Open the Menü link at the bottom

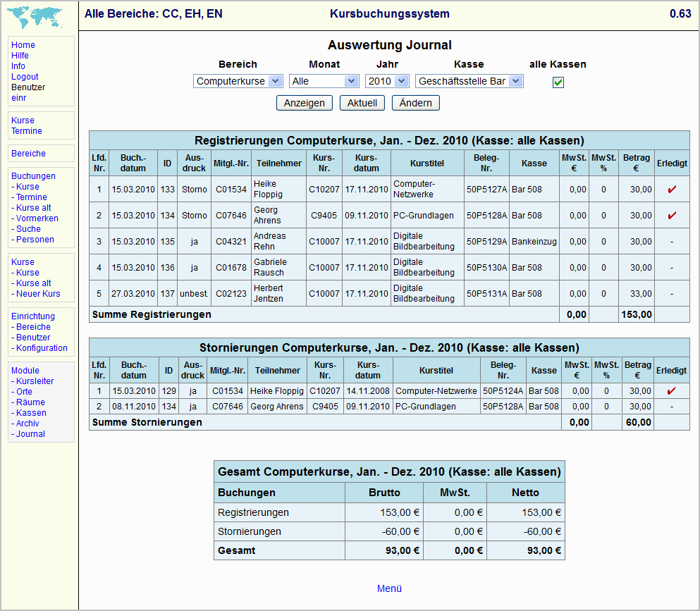coord(389,588)
